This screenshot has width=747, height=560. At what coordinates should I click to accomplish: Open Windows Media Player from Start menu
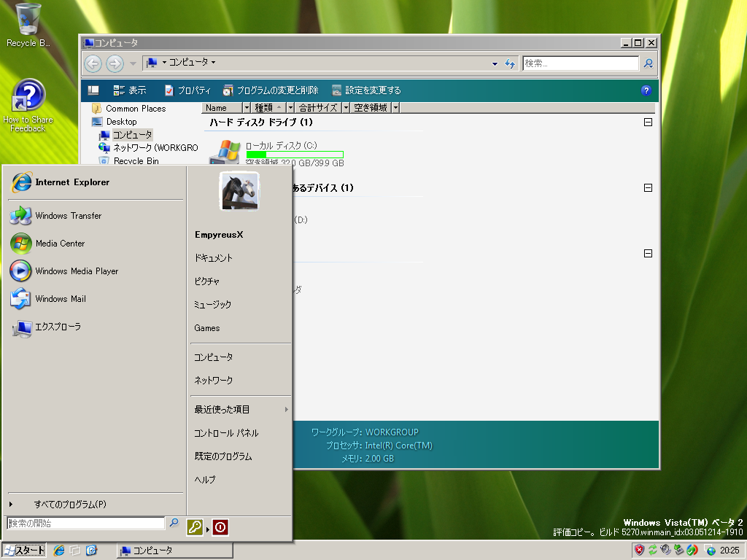[x=76, y=271]
